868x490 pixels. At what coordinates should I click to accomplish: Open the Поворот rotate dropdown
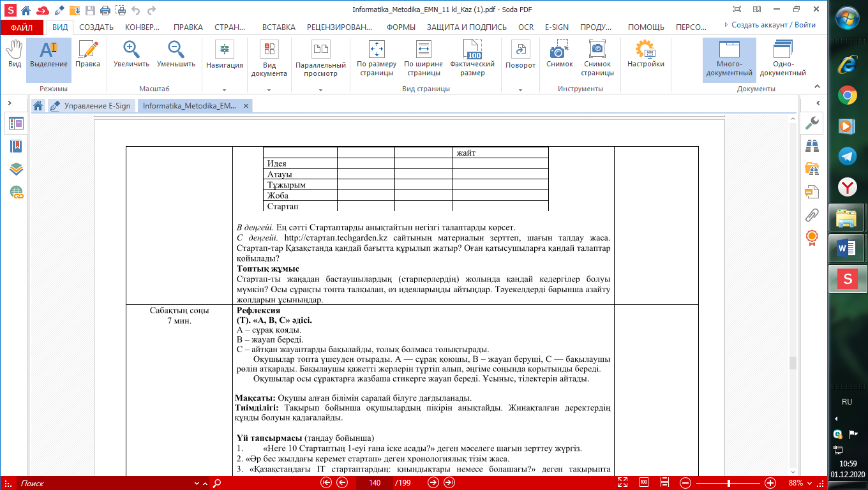click(521, 65)
